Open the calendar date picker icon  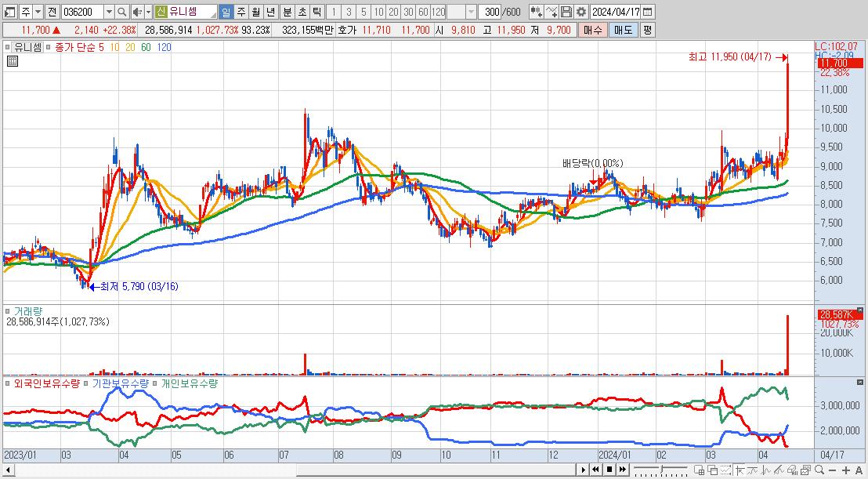(x=647, y=12)
